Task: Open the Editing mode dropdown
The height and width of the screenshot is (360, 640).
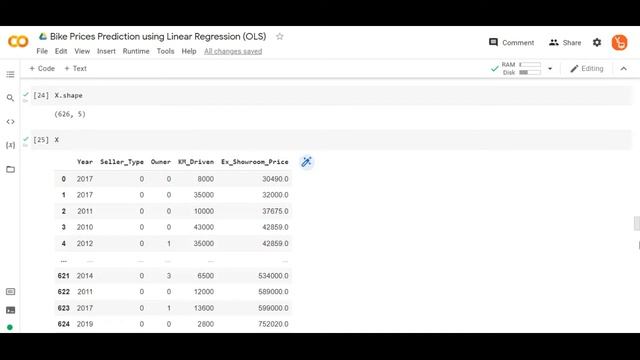Action: 587,69
